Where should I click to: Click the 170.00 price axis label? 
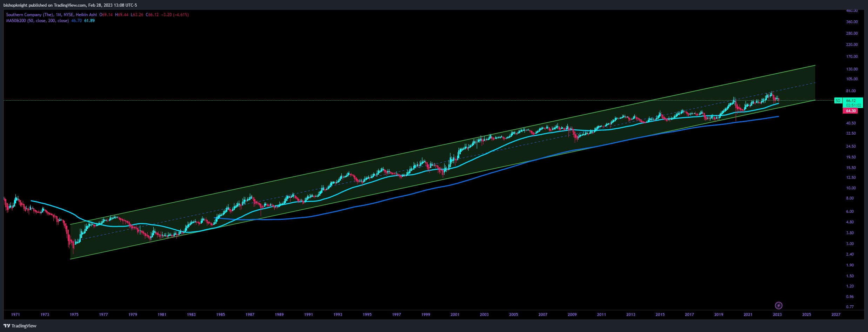(852, 56)
